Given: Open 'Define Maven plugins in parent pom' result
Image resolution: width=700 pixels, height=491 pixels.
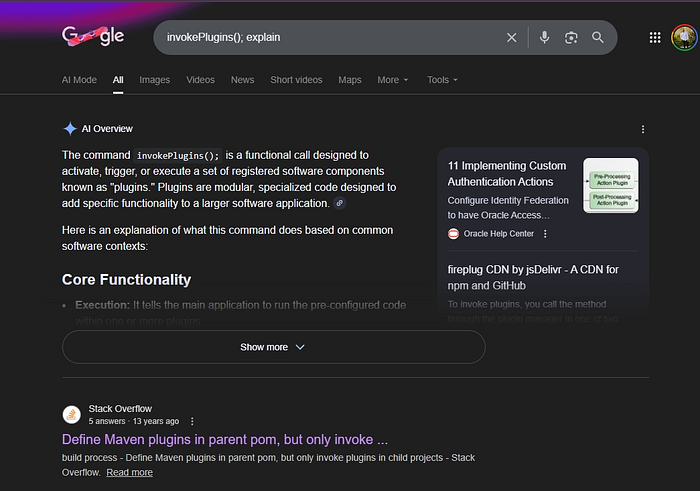Looking at the screenshot, I should 225,440.
